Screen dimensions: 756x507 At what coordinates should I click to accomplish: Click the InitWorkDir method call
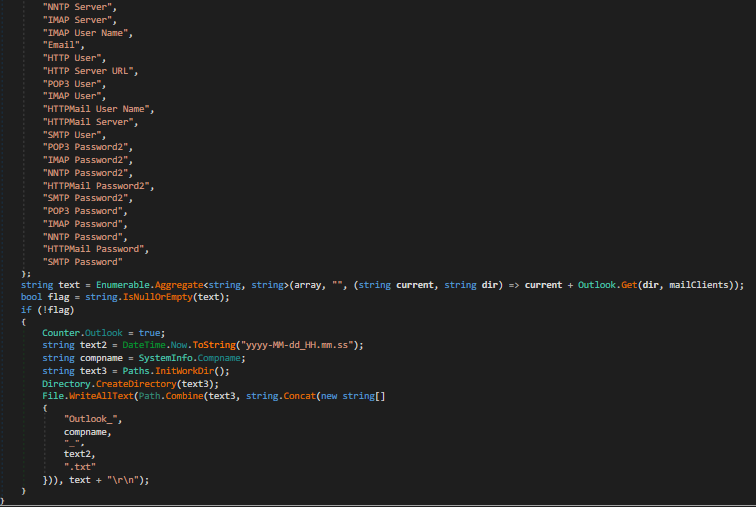coord(202,370)
